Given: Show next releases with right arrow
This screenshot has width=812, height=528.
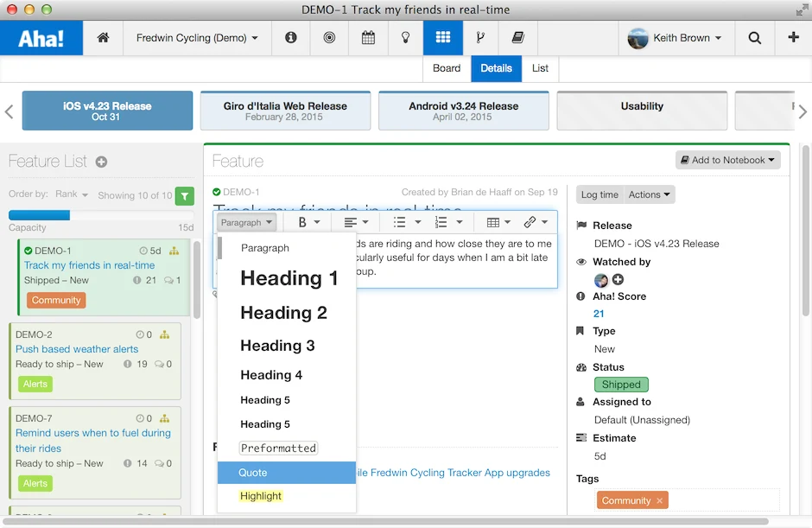Looking at the screenshot, I should [802, 111].
